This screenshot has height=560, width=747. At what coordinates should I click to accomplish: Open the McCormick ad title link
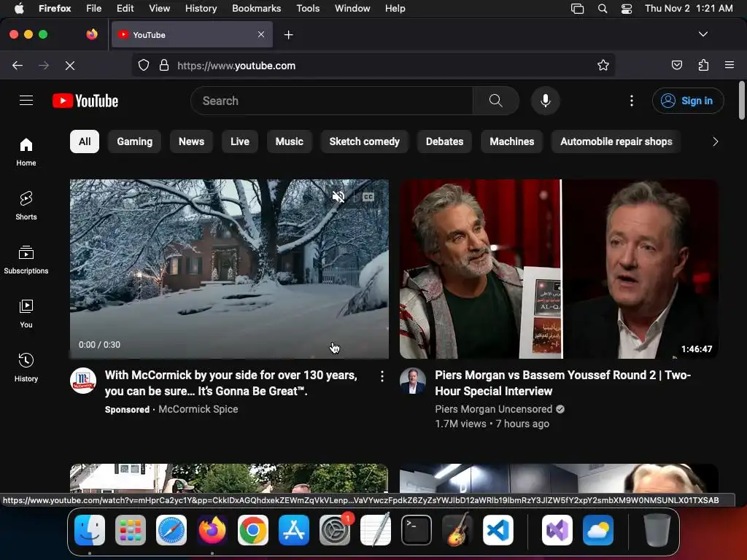(x=231, y=383)
